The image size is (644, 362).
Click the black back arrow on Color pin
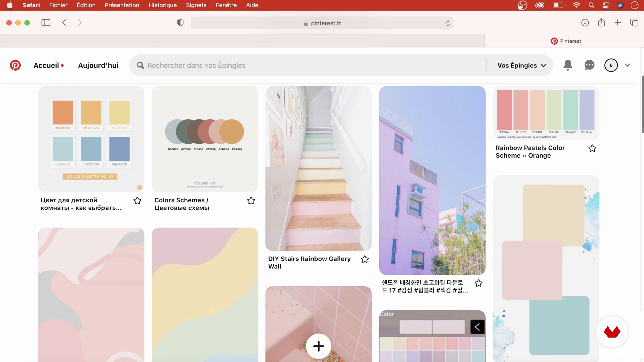(x=477, y=327)
